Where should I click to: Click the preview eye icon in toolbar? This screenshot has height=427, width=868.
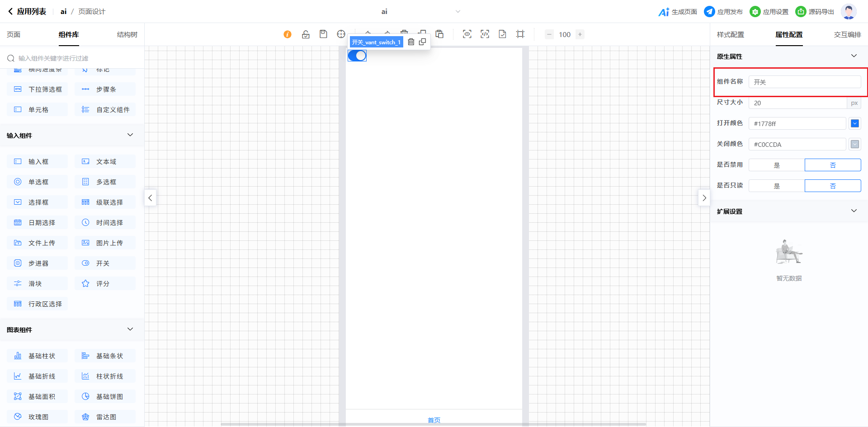coord(467,34)
